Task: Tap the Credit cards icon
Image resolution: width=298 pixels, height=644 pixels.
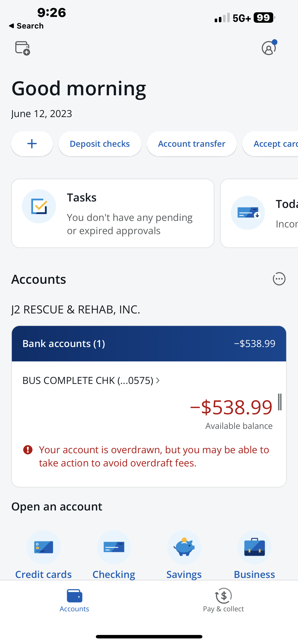Action: (44, 547)
